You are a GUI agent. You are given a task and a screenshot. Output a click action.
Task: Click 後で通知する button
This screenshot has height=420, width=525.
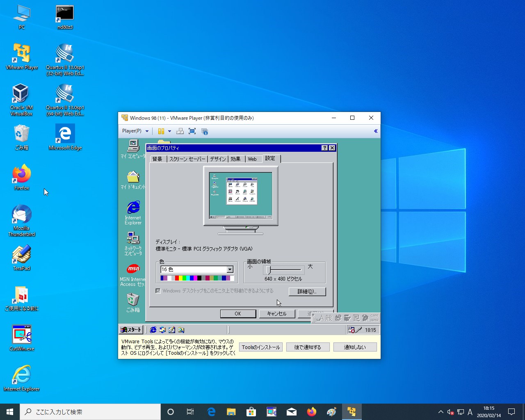click(308, 347)
